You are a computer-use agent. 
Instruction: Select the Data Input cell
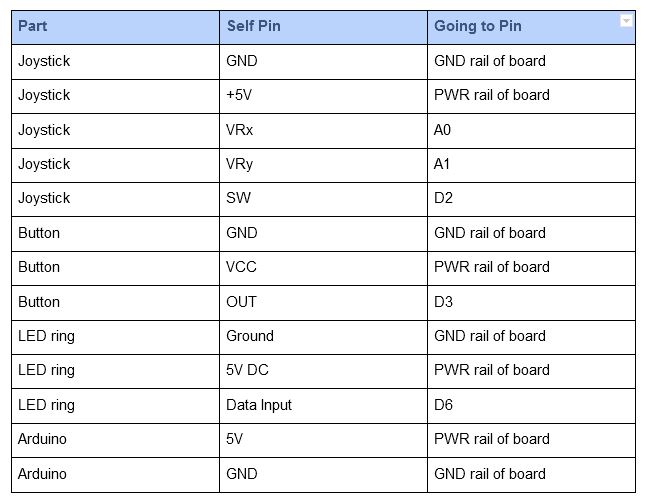259,404
